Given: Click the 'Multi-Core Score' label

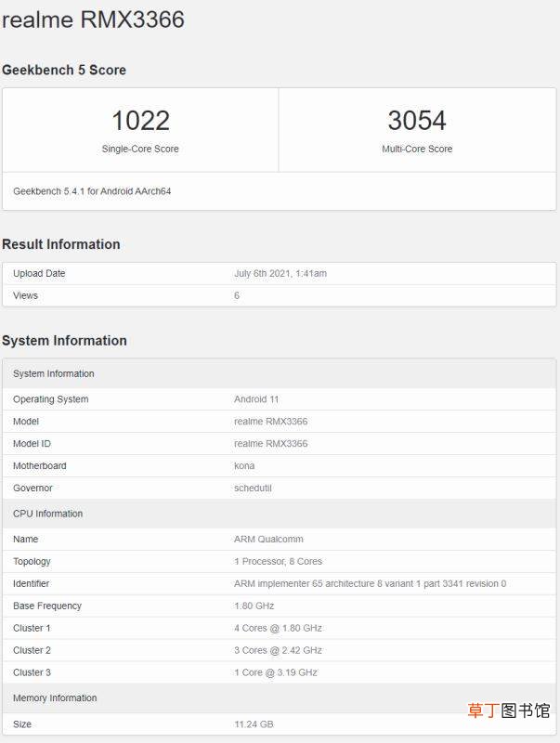Looking at the screenshot, I should pyautogui.click(x=417, y=149).
